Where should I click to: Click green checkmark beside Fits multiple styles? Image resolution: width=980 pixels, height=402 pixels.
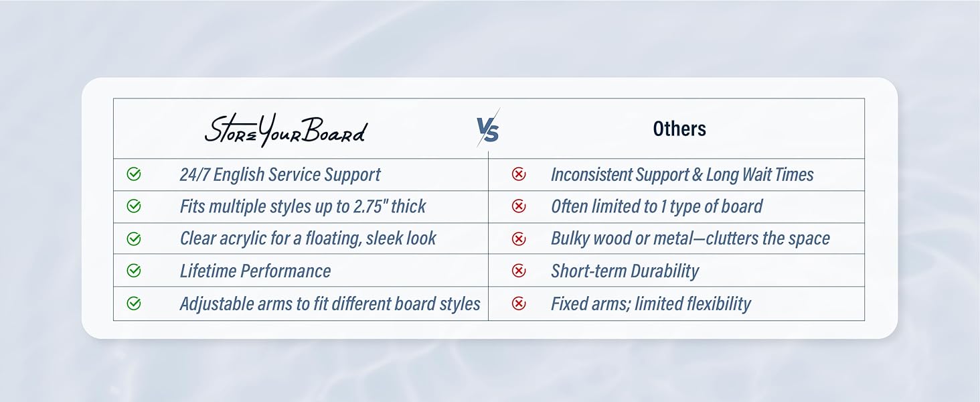[x=134, y=206]
